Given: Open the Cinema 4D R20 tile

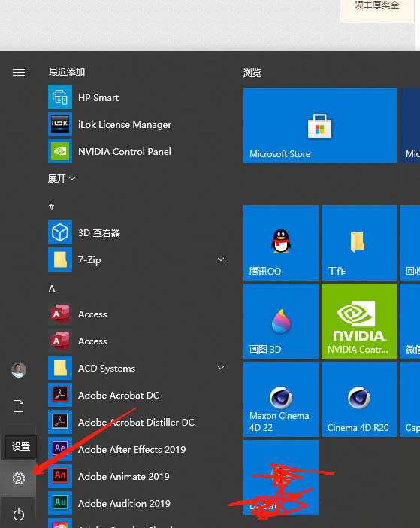Looking at the screenshot, I should click(x=359, y=399).
